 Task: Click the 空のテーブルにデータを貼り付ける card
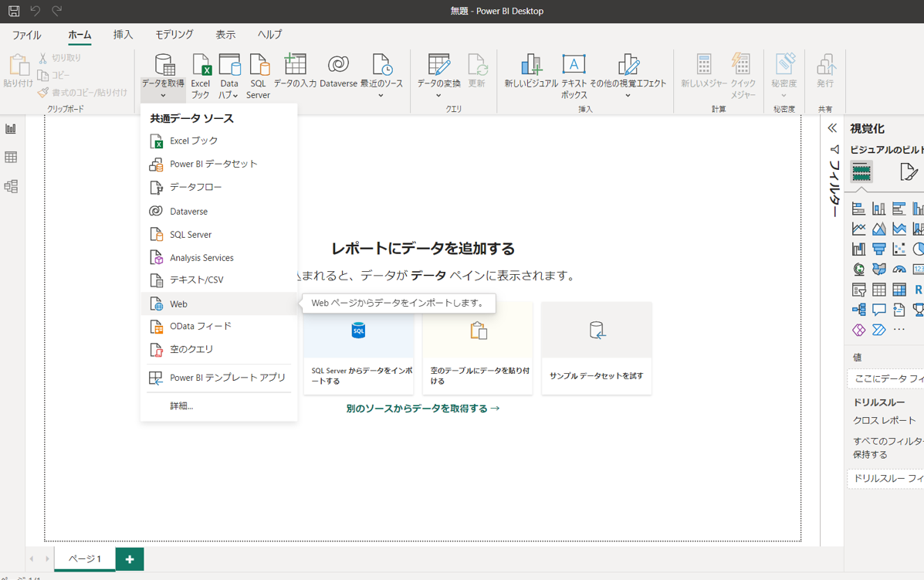[x=477, y=348]
